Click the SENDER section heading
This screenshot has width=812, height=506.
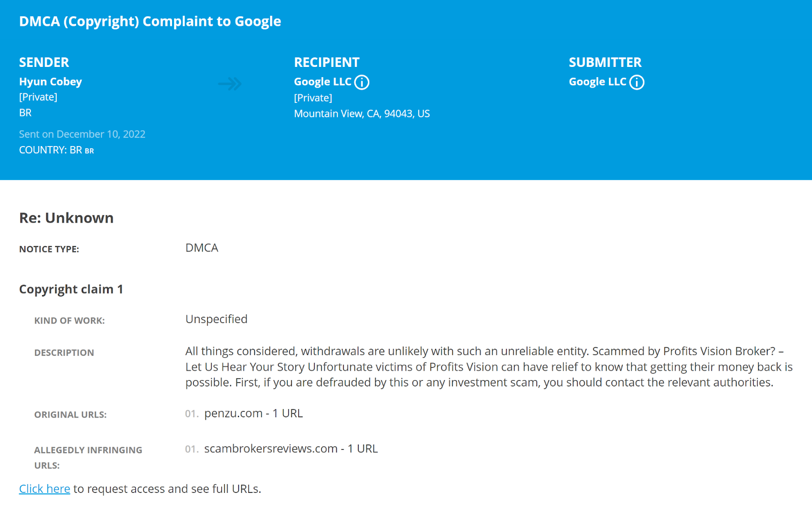click(x=44, y=62)
